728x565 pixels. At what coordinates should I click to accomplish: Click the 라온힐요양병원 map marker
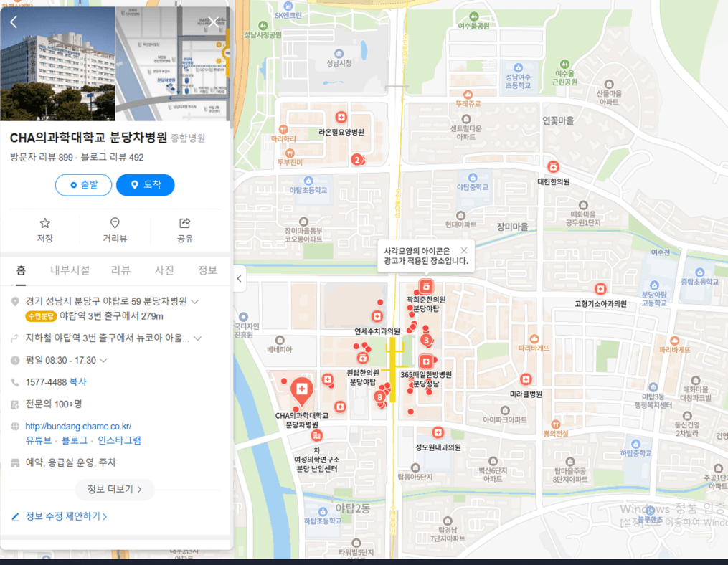[341, 117]
